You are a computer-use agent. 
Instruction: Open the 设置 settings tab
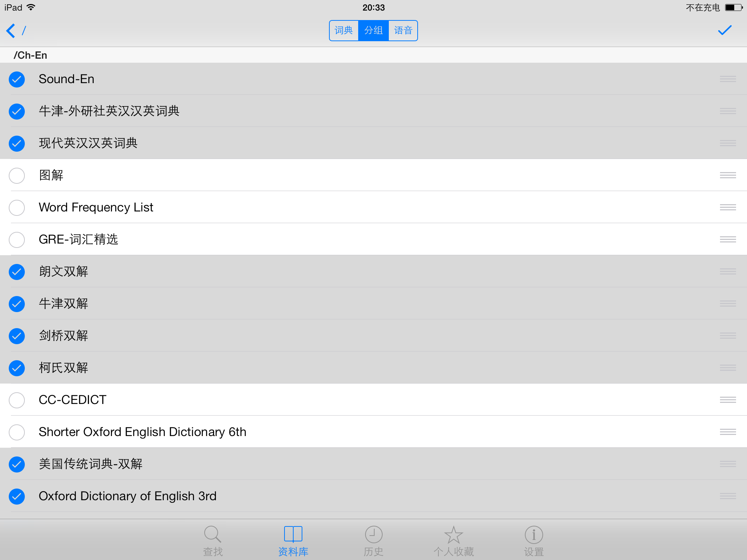[x=534, y=541]
